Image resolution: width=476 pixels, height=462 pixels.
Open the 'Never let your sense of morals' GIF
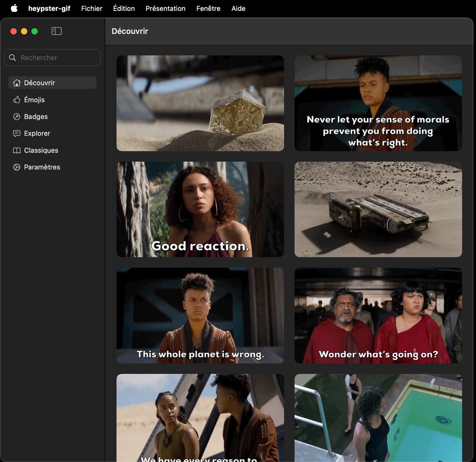tap(378, 103)
